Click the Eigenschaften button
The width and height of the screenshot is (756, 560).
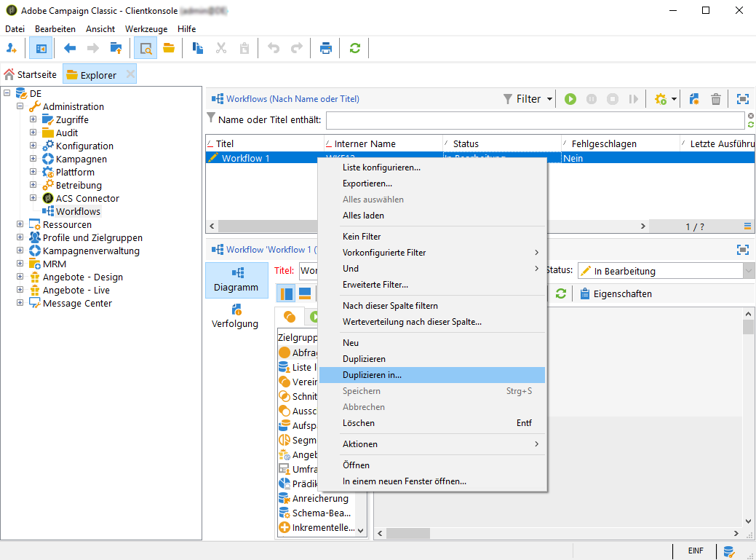pos(616,293)
